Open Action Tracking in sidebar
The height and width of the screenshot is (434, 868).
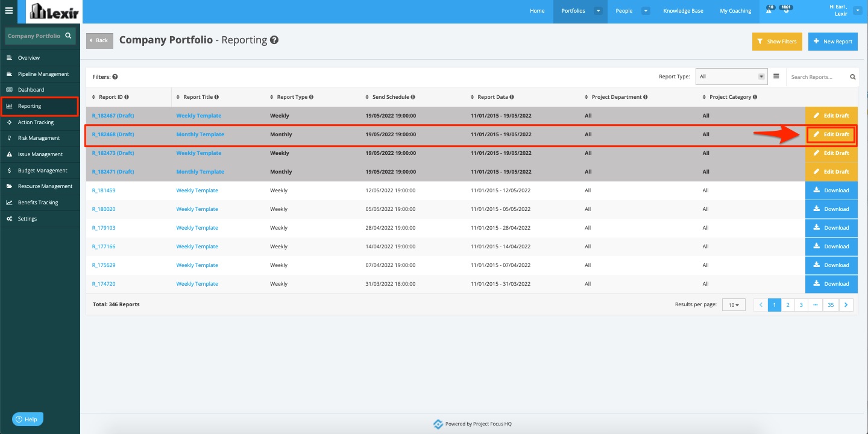(40, 122)
